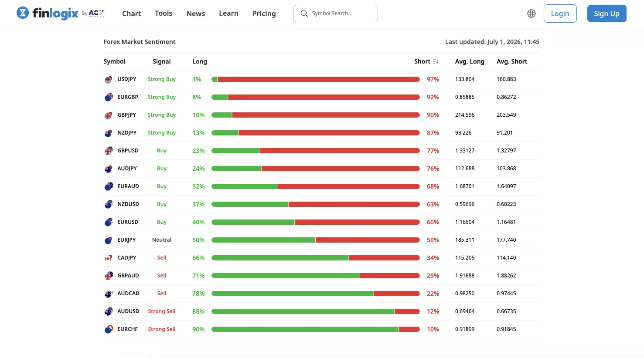The width and height of the screenshot is (644, 358).
Task: Click the 214.596 average long value
Action: pos(465,115)
